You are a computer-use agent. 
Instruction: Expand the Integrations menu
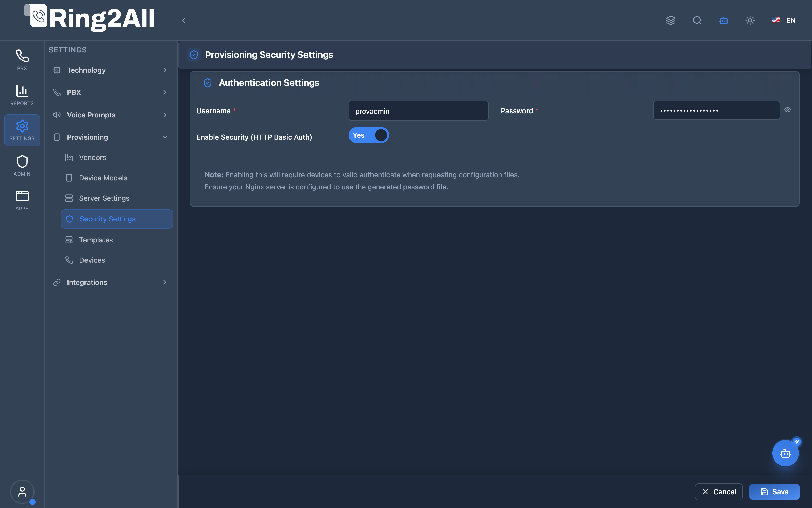(x=110, y=282)
